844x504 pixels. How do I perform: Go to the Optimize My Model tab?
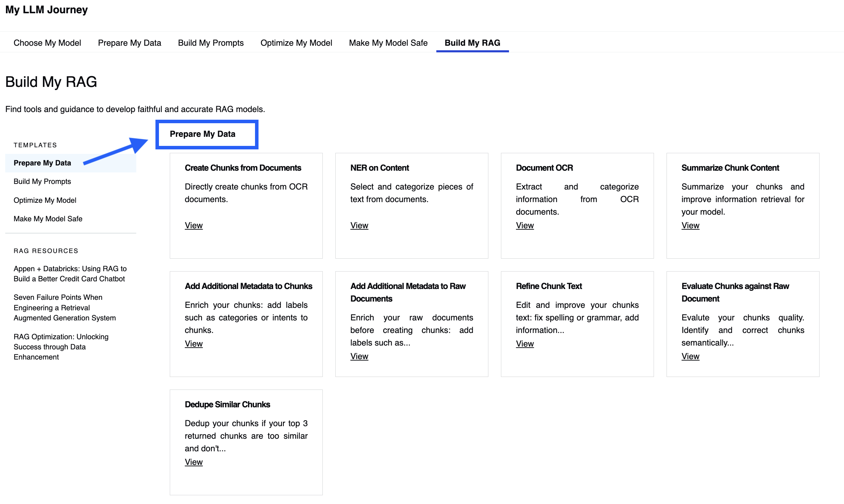point(296,43)
